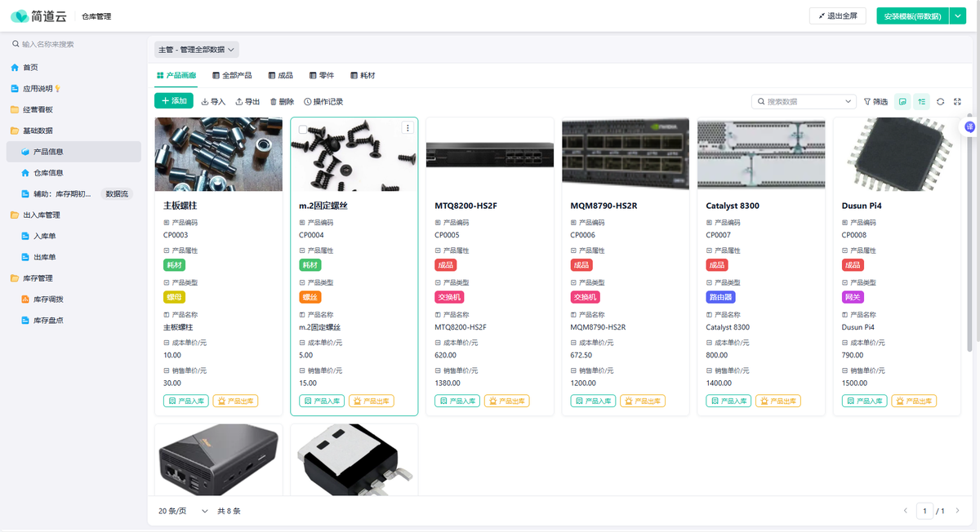
Task: Click the Catalyst 8300 card title
Action: click(733, 206)
